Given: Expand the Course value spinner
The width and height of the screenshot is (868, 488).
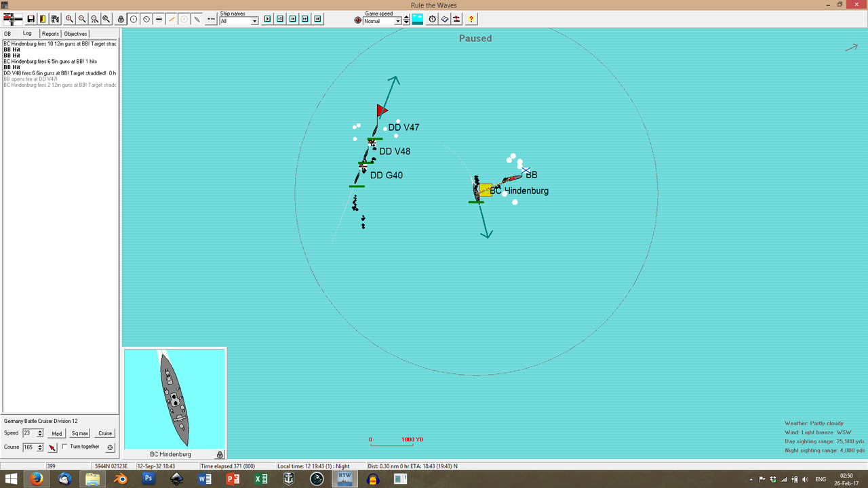Looking at the screenshot, I should click(39, 449).
